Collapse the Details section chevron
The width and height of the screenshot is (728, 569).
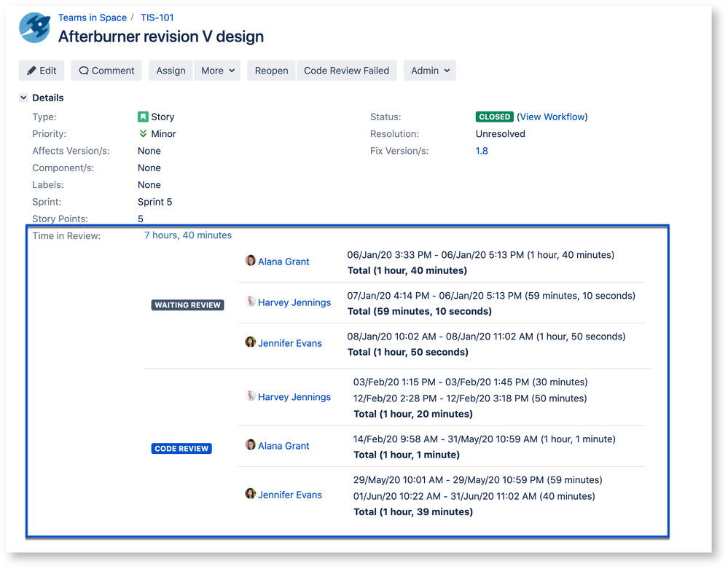coord(23,98)
